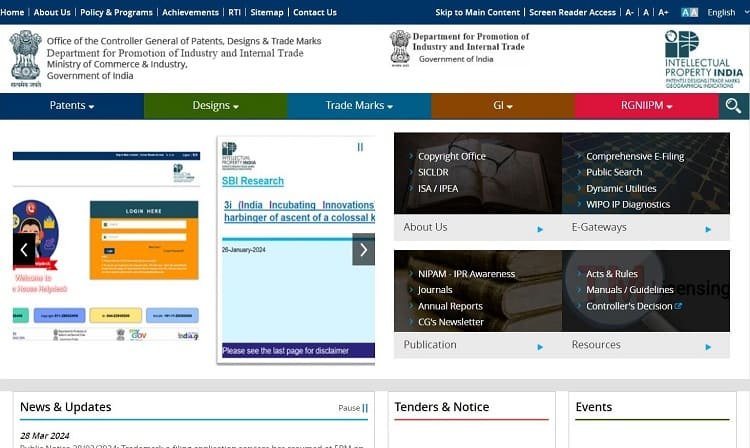This screenshot has width=750, height=448.
Task: Decrease font size with A- button
Action: [629, 12]
